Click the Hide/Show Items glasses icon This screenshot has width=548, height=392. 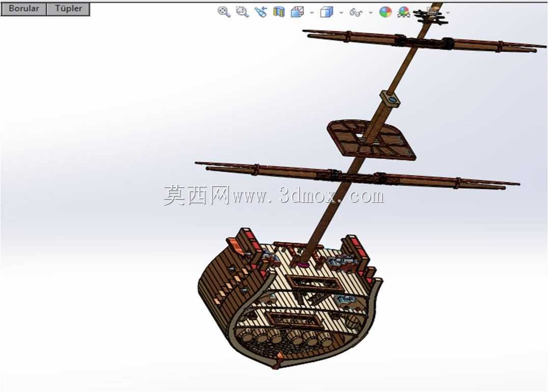click(x=356, y=13)
